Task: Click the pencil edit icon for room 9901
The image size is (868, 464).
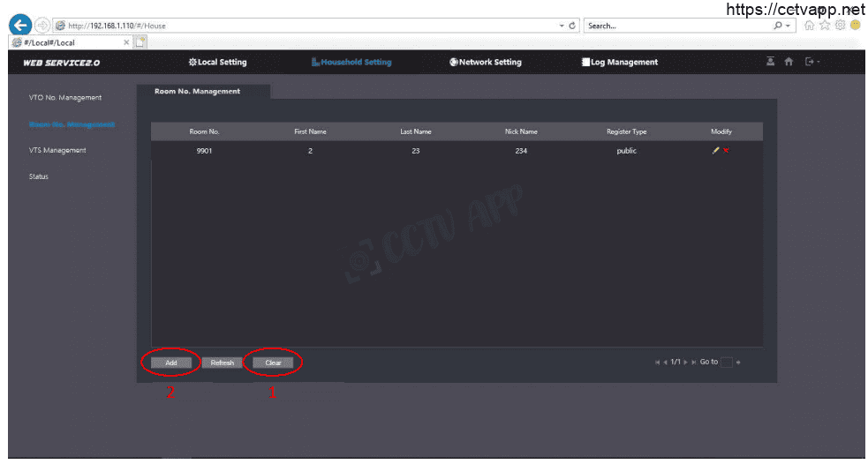Action: pyautogui.click(x=716, y=151)
